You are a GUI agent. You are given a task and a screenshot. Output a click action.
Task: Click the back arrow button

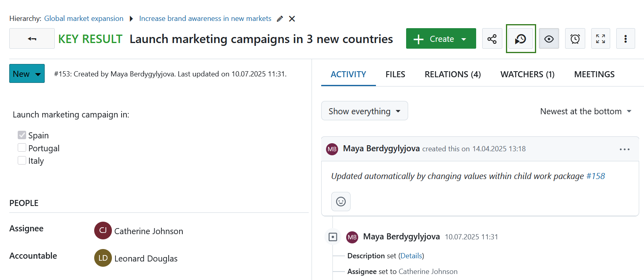(32, 39)
